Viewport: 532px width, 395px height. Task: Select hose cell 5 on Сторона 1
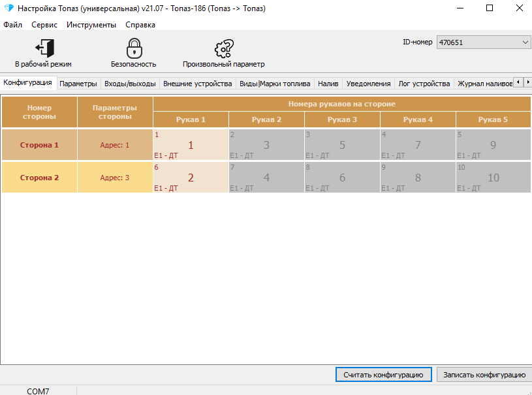coord(342,145)
